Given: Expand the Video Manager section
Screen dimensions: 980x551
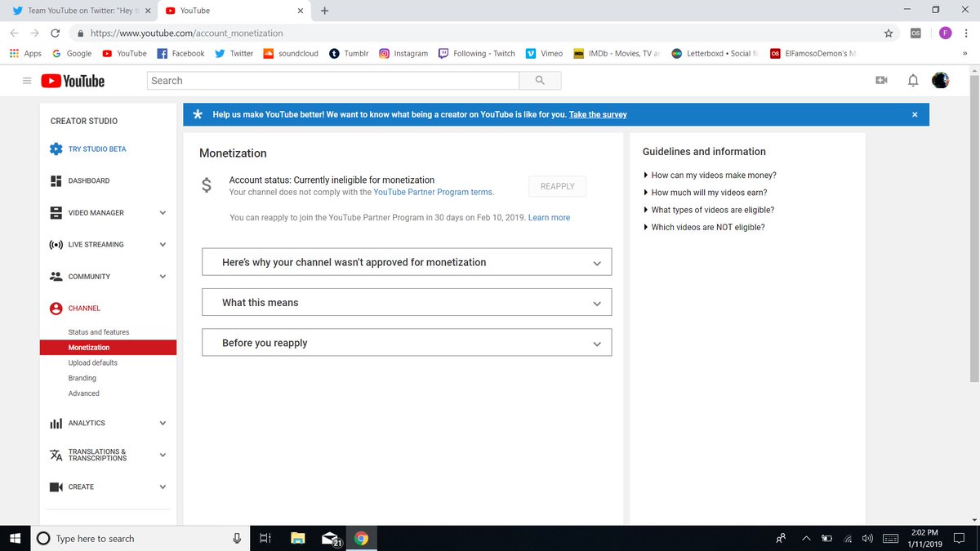Looking at the screenshot, I should pos(163,212).
